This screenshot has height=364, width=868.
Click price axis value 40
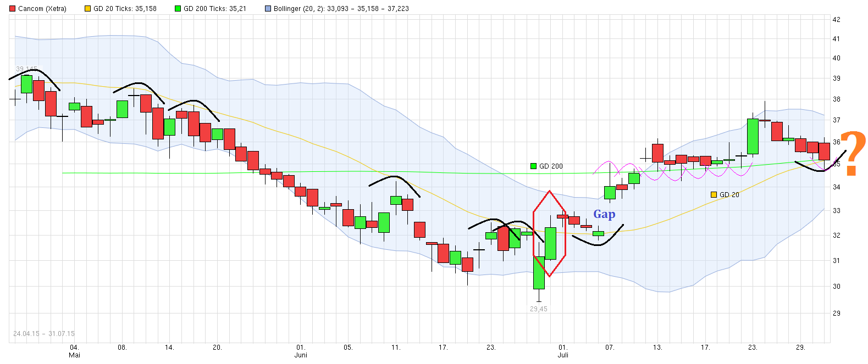click(x=836, y=58)
